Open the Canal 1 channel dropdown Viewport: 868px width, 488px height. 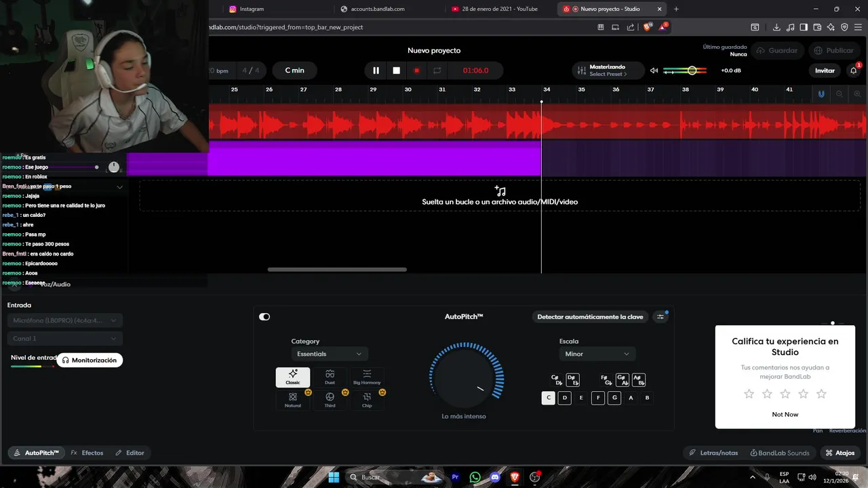[64, 338]
